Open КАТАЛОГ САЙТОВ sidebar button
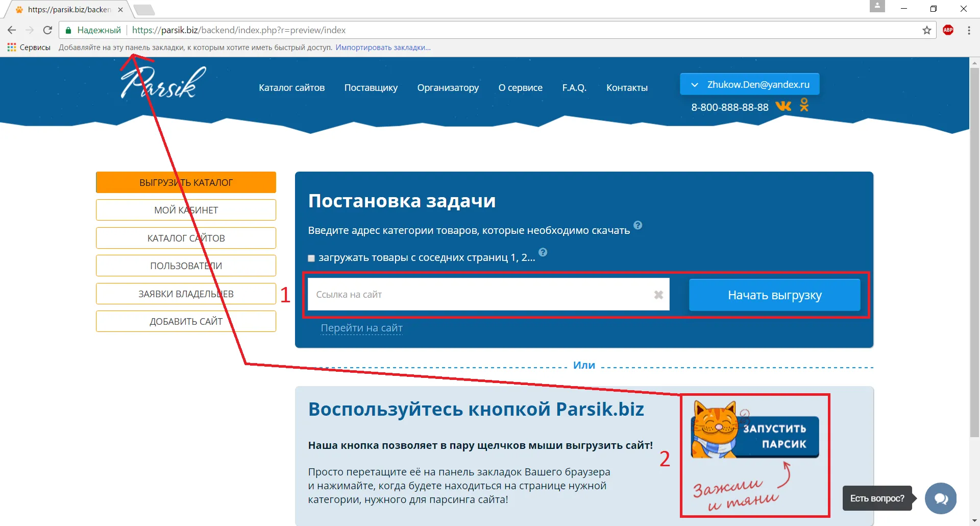The image size is (980, 526). tap(186, 238)
